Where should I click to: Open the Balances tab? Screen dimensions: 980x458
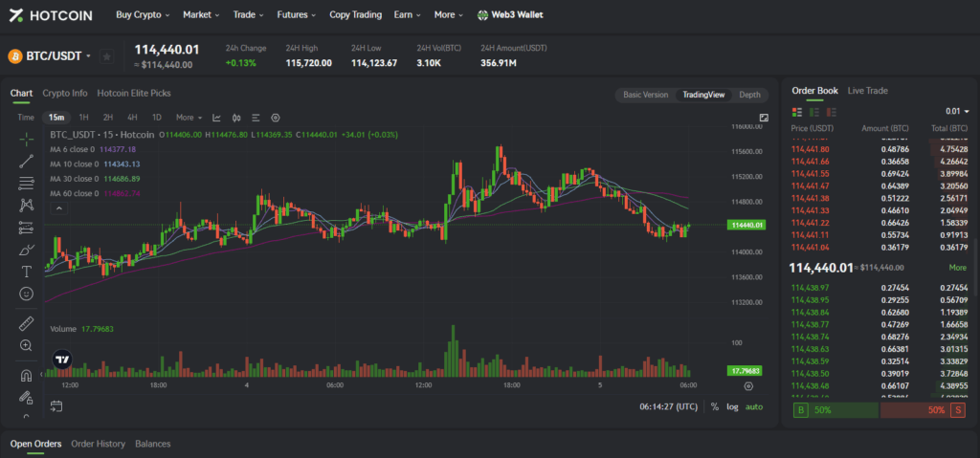click(152, 444)
